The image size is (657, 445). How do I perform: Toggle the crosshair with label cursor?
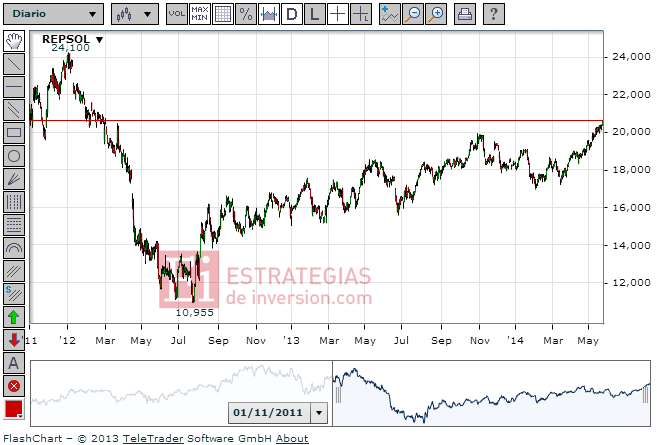361,14
